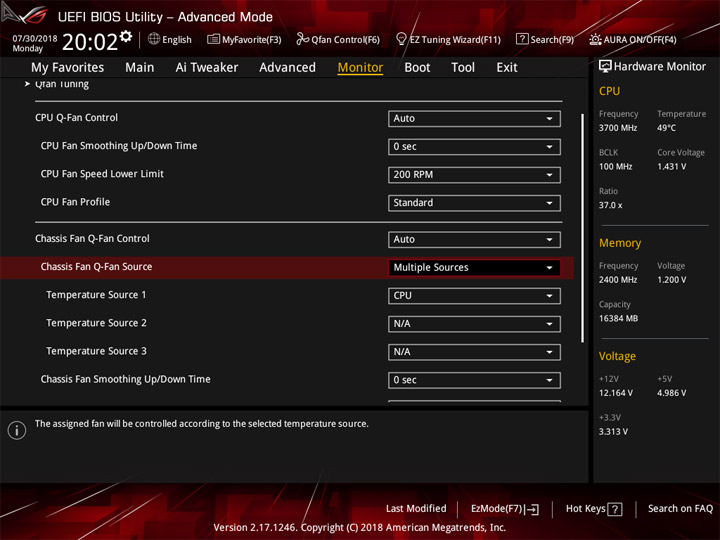Switch to Ai Tweaker tab
Viewport: 720px width, 540px height.
[207, 68]
